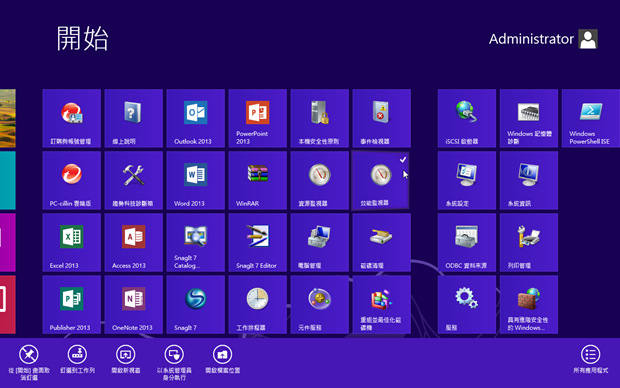620x388 pixels.
Task: Open the SnagIt 7 Catalog tile
Action: coord(196,242)
